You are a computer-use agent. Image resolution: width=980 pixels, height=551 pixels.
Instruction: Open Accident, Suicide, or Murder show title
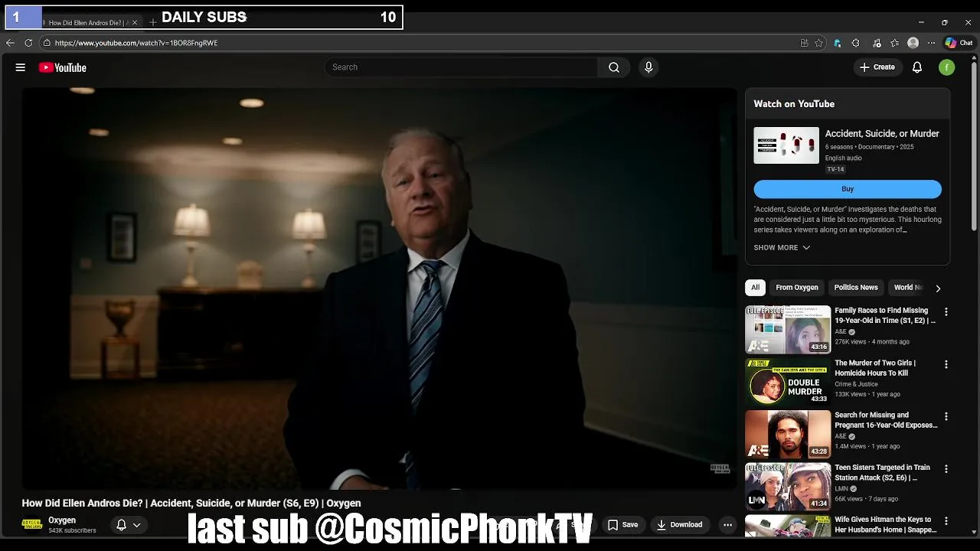point(882,134)
